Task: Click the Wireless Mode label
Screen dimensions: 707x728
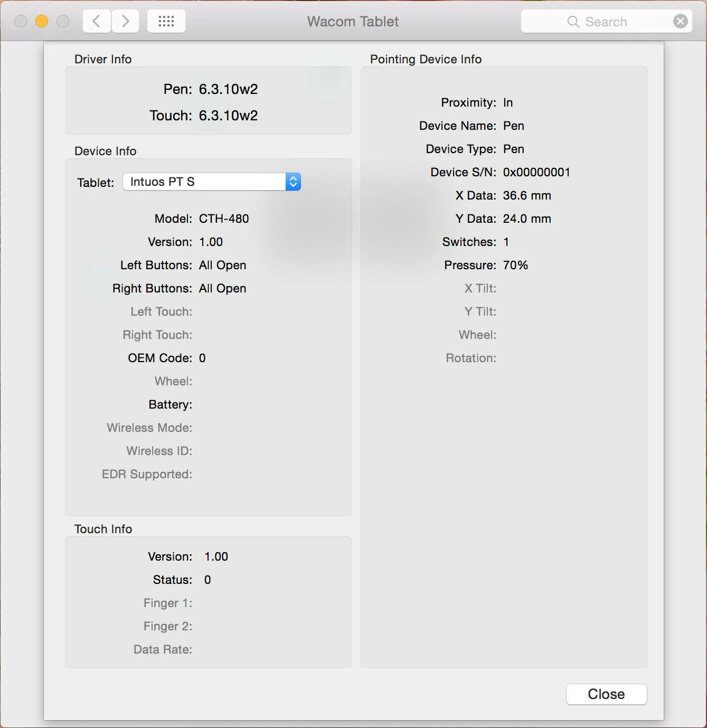Action: (x=149, y=428)
